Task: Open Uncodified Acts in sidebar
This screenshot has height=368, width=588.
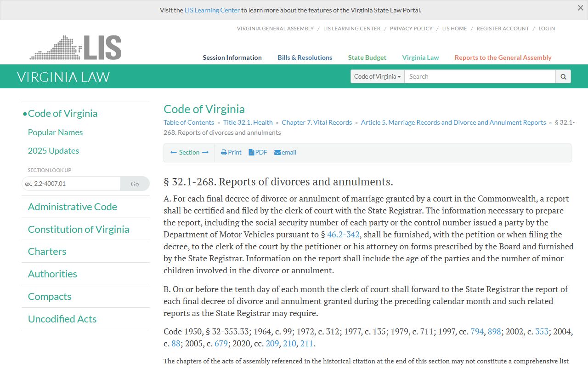Action: click(x=62, y=319)
